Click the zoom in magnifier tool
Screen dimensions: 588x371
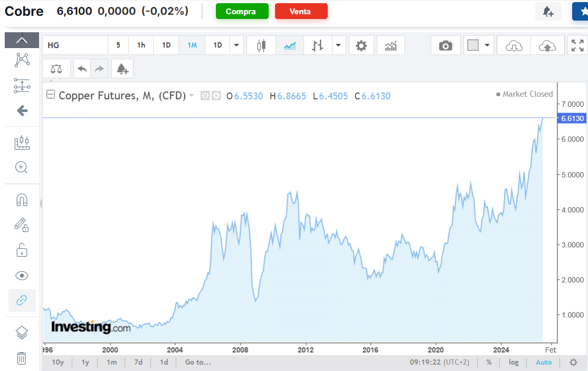21,168
